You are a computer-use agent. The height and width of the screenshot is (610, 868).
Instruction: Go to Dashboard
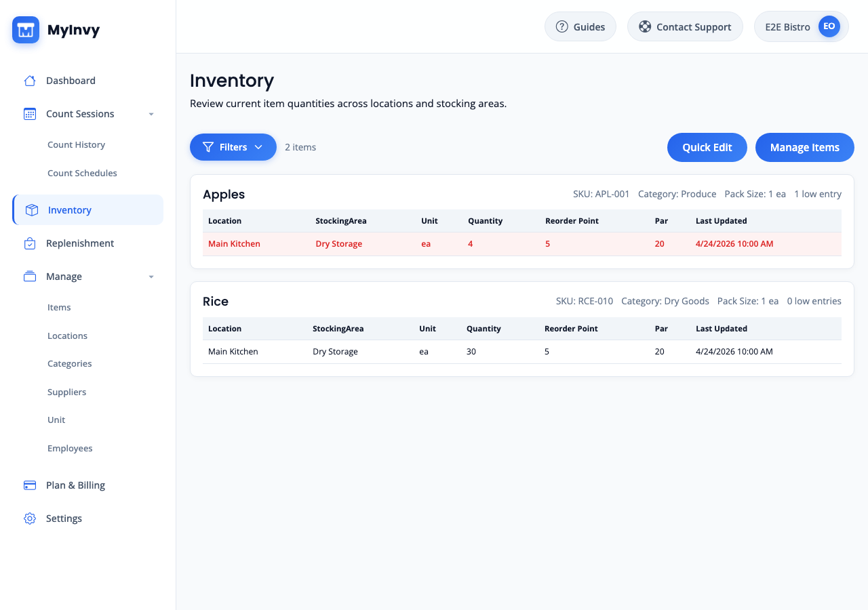click(87, 81)
